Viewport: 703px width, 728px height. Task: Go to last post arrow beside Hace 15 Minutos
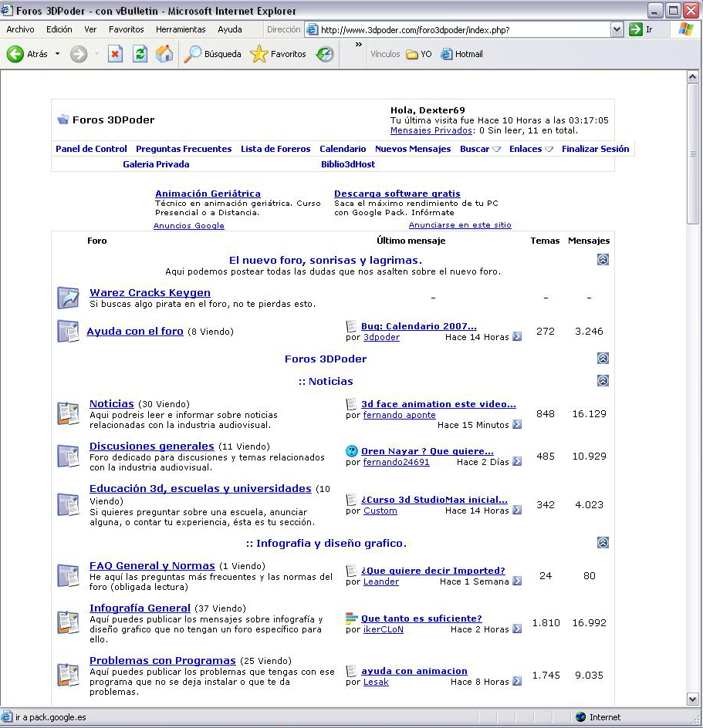click(x=517, y=424)
